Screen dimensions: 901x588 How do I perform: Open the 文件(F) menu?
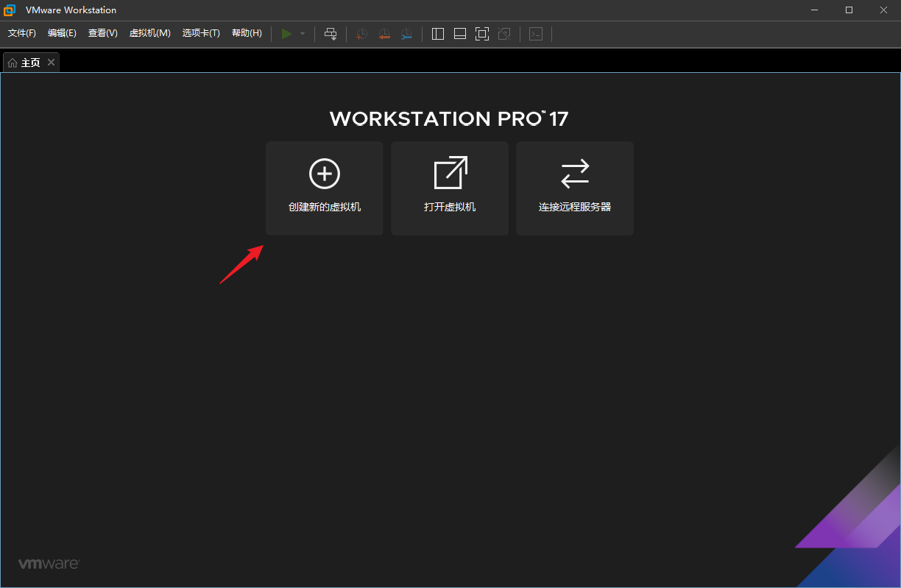click(22, 33)
